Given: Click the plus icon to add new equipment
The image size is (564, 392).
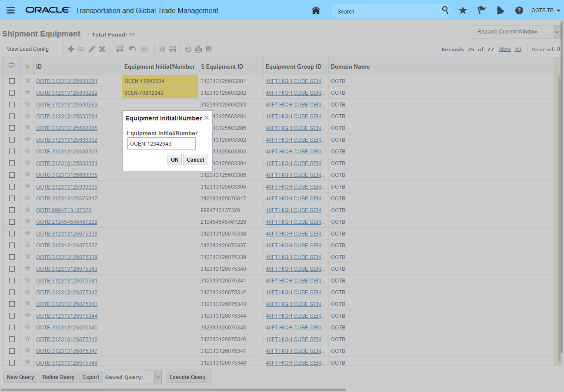Looking at the screenshot, I should (71, 49).
